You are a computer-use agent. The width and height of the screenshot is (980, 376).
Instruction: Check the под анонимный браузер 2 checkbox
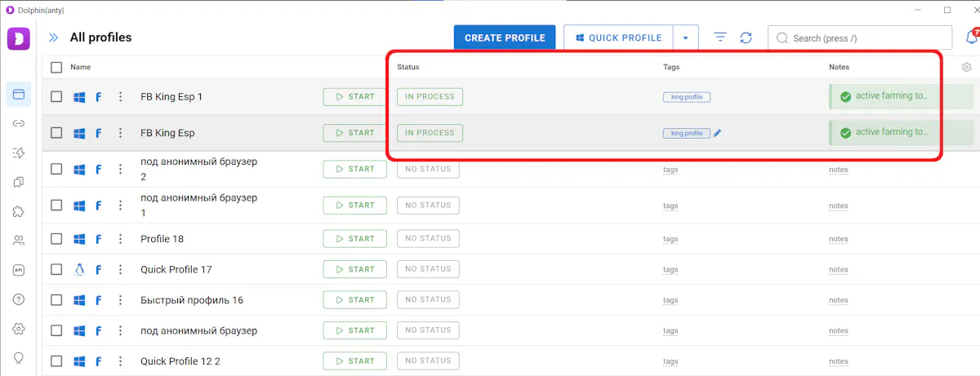(x=56, y=169)
